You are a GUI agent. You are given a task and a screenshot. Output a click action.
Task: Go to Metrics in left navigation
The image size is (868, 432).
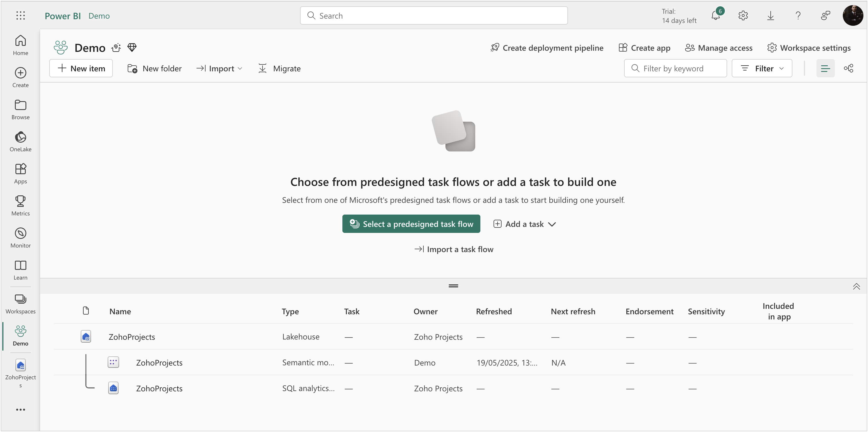coord(21,206)
